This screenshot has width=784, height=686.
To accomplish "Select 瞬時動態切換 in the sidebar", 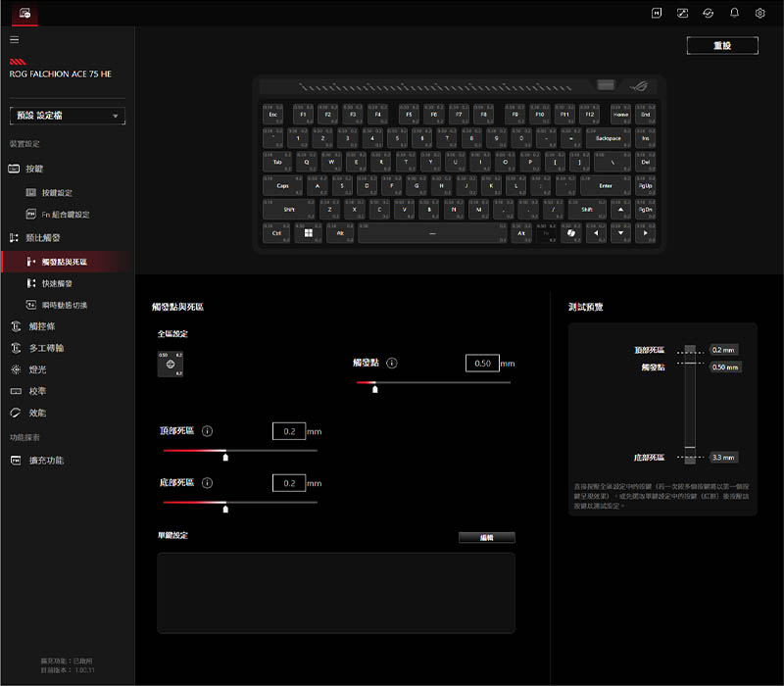I will (x=65, y=305).
